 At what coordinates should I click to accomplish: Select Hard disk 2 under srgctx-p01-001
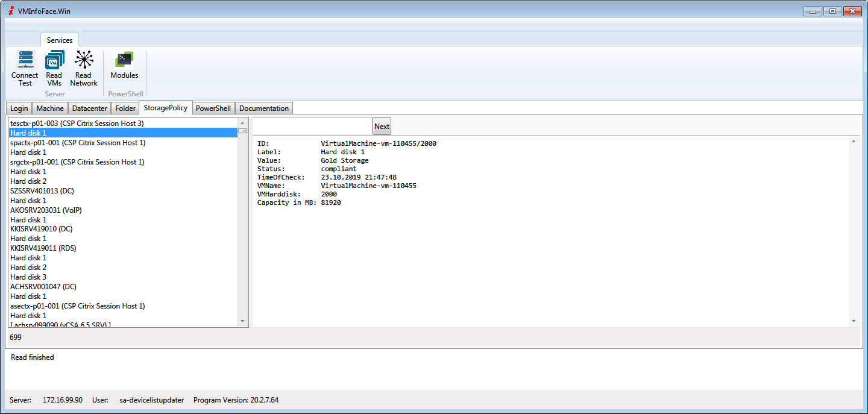coord(123,181)
